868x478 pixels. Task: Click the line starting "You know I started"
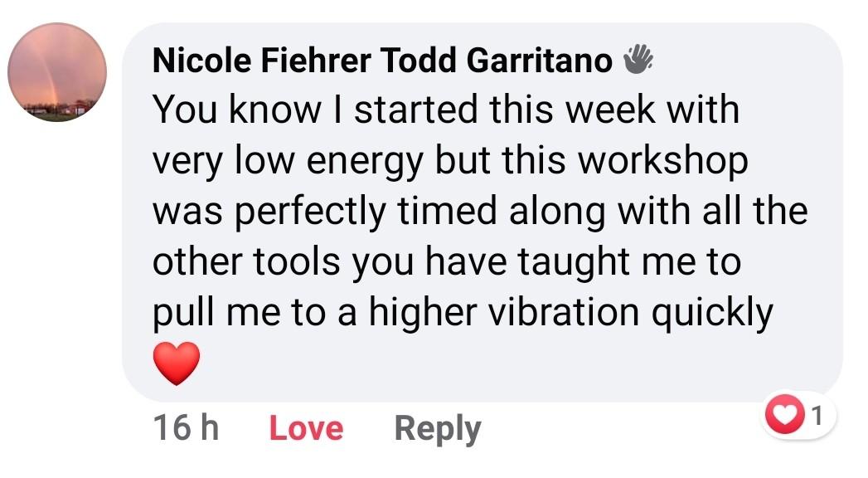point(446,110)
